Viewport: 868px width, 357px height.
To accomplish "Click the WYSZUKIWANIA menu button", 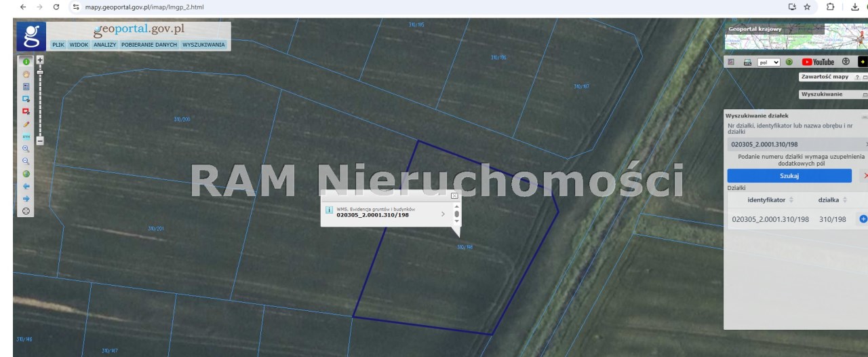I will click(x=203, y=45).
